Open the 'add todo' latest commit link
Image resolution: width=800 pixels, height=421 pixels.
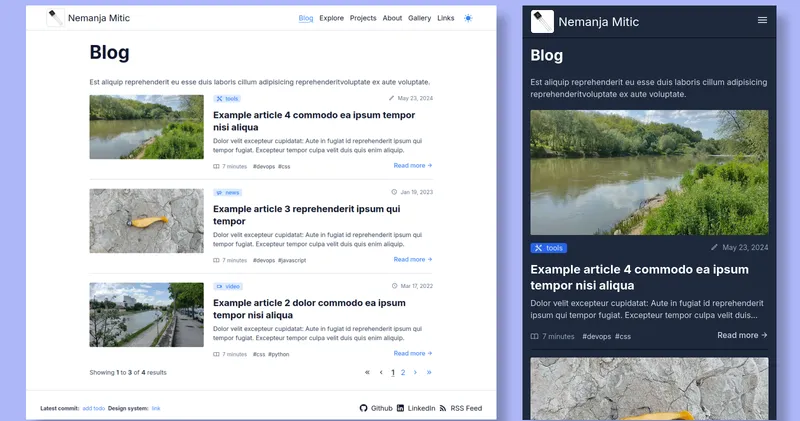[93, 408]
